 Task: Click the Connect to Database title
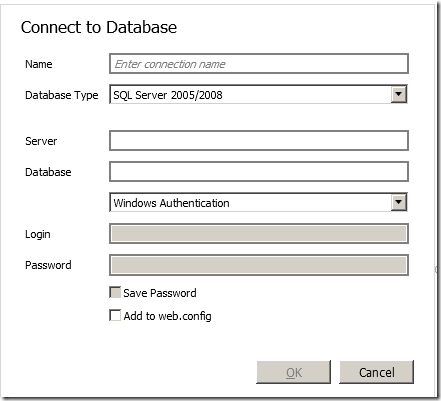(99, 27)
